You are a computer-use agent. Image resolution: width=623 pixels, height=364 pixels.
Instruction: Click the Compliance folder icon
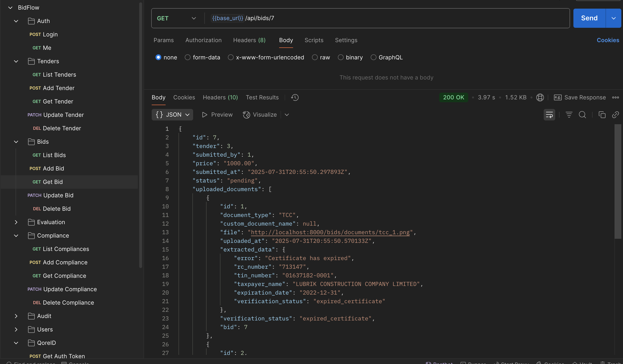point(31,235)
